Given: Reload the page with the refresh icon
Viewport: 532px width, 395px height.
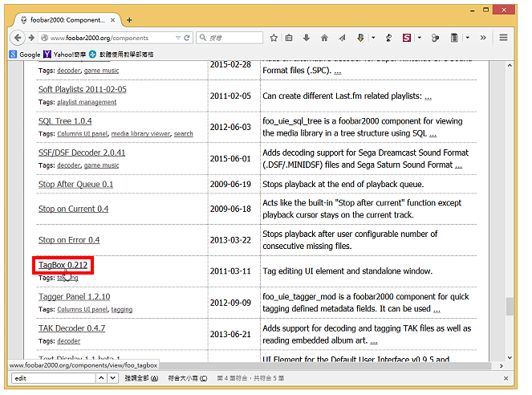Looking at the screenshot, I should point(187,38).
